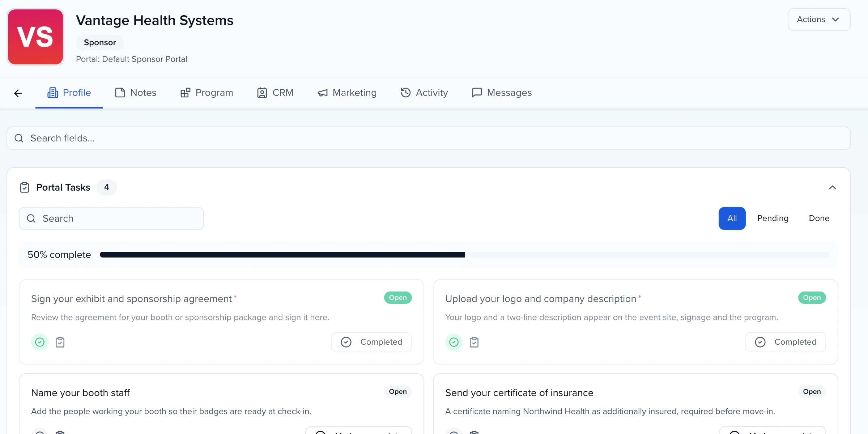Click Open badge on upload logo task
The image size is (868, 434).
(x=812, y=298)
